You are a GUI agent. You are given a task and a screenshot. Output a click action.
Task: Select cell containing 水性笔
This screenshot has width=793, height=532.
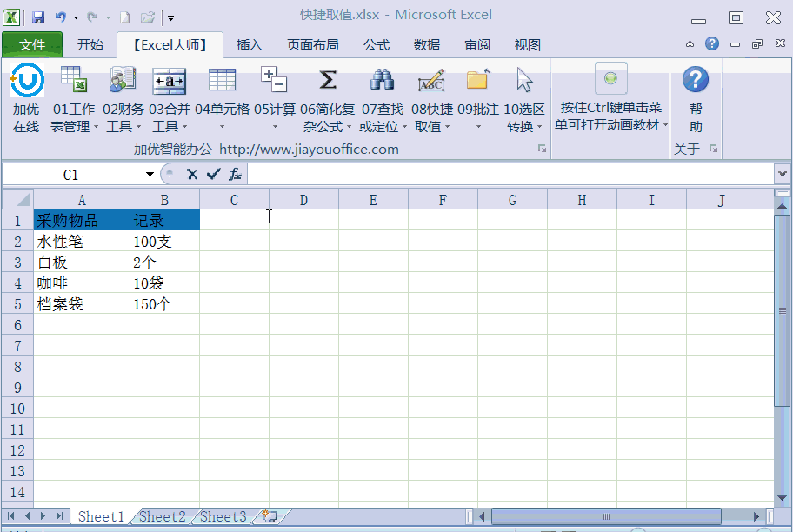pos(82,241)
